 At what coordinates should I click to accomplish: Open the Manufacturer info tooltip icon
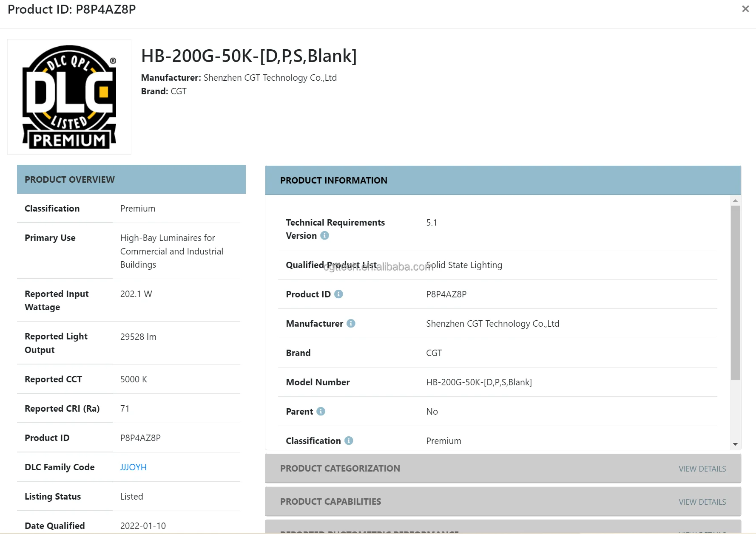351,323
